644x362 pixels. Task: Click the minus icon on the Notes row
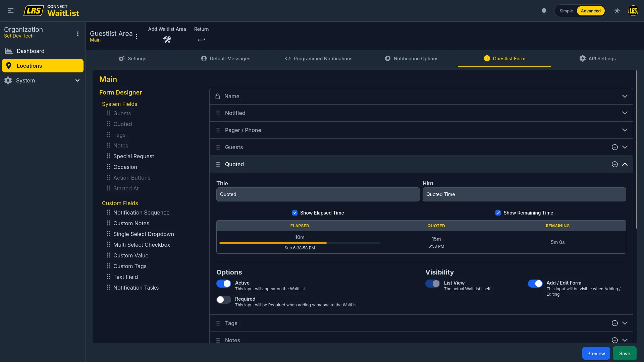pyautogui.click(x=614, y=340)
